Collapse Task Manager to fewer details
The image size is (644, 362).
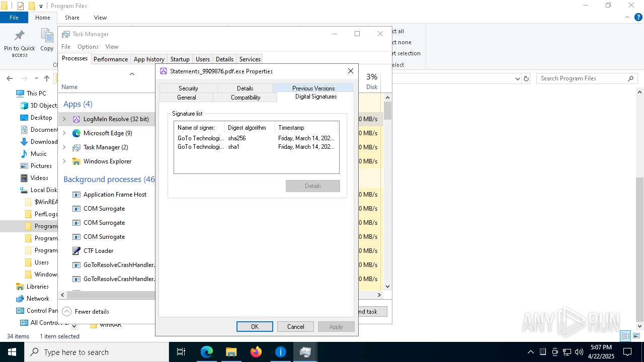86,311
